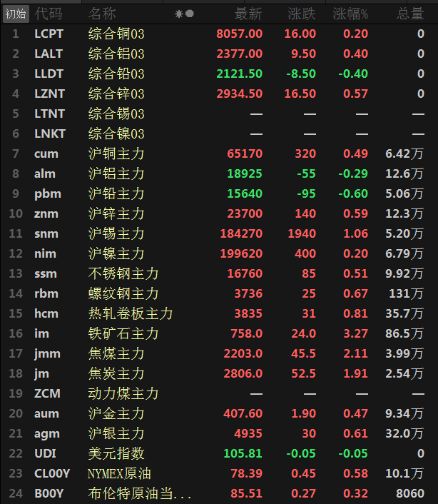
Task: Sort by the 总量 column header
Action: click(410, 14)
